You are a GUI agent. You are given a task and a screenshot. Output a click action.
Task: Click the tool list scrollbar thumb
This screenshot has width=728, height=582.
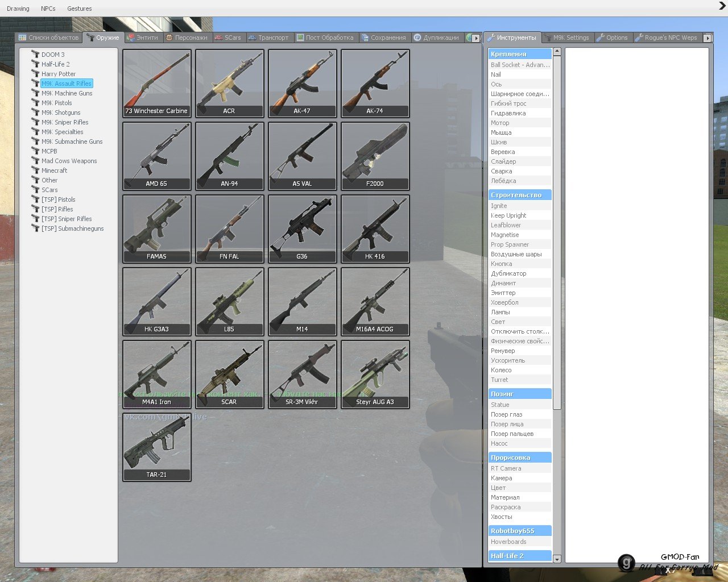tap(557, 232)
